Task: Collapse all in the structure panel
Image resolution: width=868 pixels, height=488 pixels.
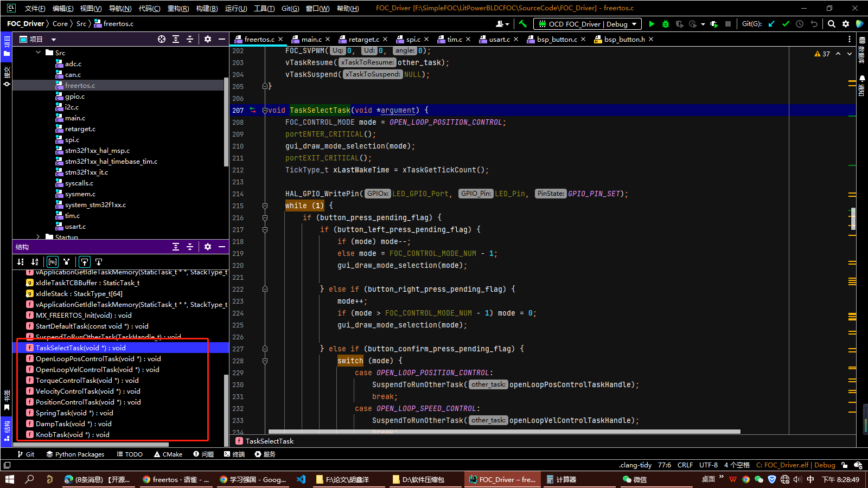Action: [x=190, y=247]
